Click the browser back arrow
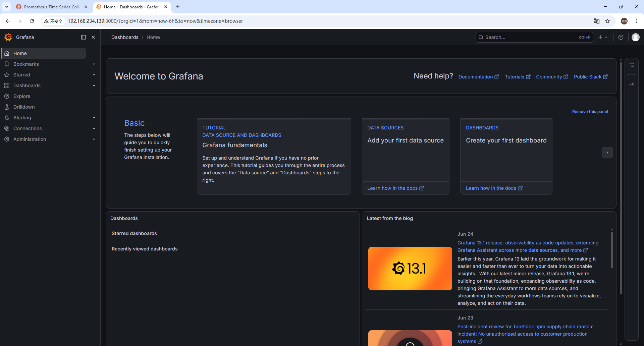Image resolution: width=644 pixels, height=346 pixels. 8,21
